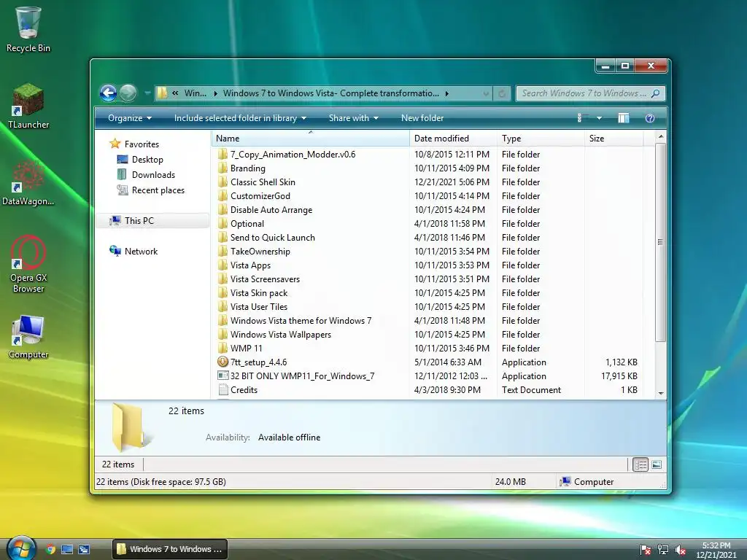Open Include selected folder in library menu
Image resolution: width=747 pixels, height=560 pixels.
(240, 118)
